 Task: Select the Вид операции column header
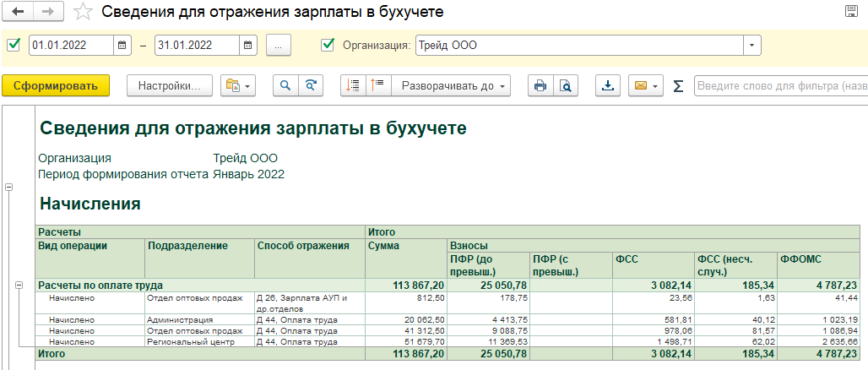(90, 258)
